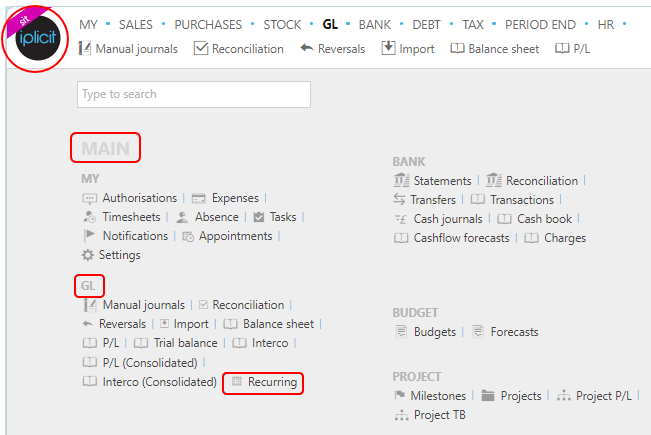Click the Type to search field

[x=194, y=95]
